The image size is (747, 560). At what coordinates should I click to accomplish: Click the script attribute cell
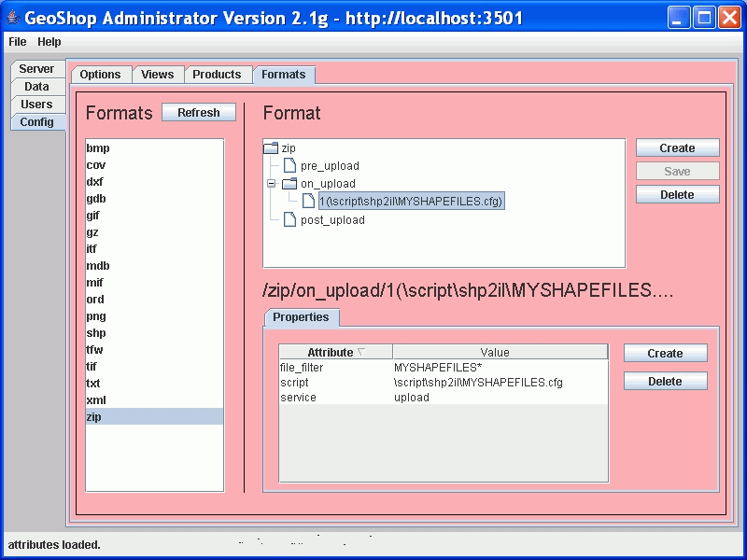(x=336, y=383)
